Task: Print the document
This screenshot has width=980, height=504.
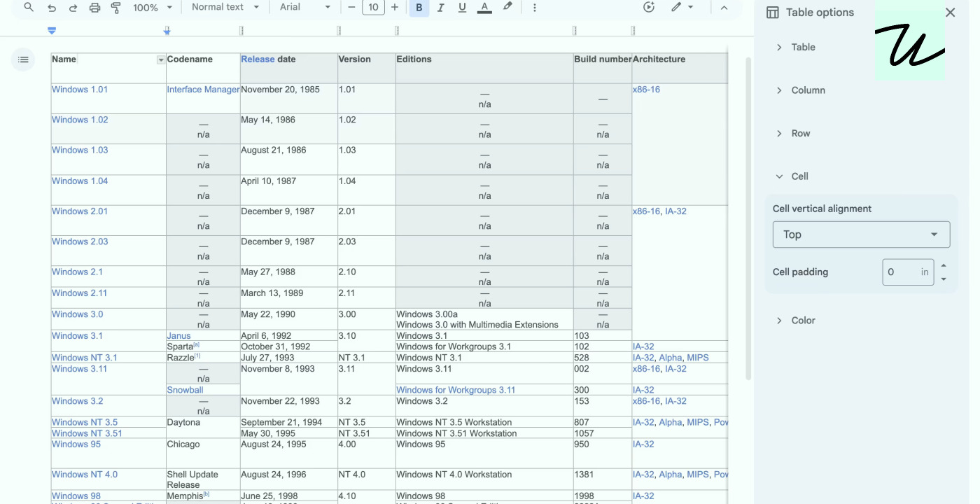Action: pyautogui.click(x=94, y=7)
